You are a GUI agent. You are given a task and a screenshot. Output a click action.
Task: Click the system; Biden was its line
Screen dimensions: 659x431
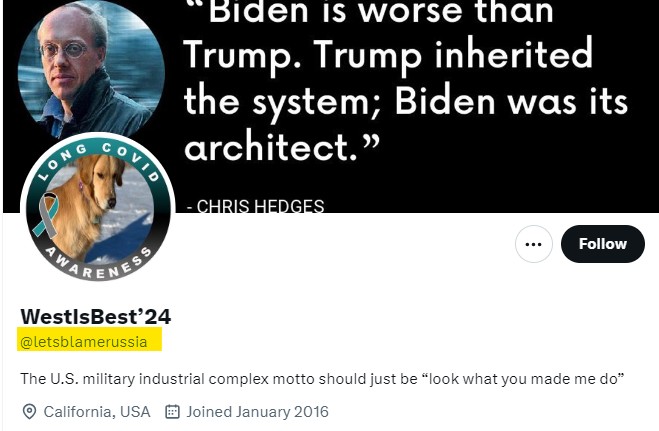[406, 101]
